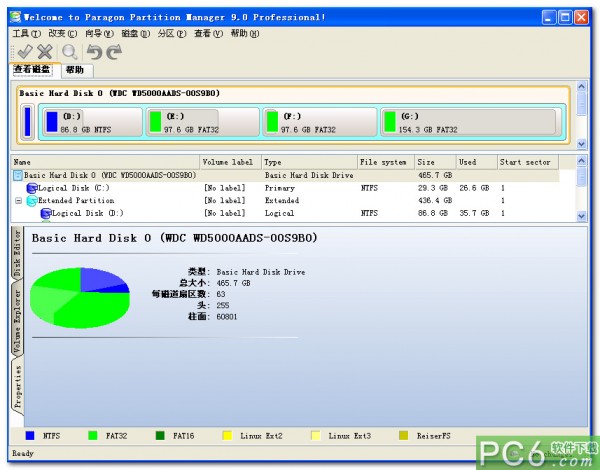Click the Linux Ext2 yellow legend swatch
Screen dimensions: 600x470
coord(227,436)
